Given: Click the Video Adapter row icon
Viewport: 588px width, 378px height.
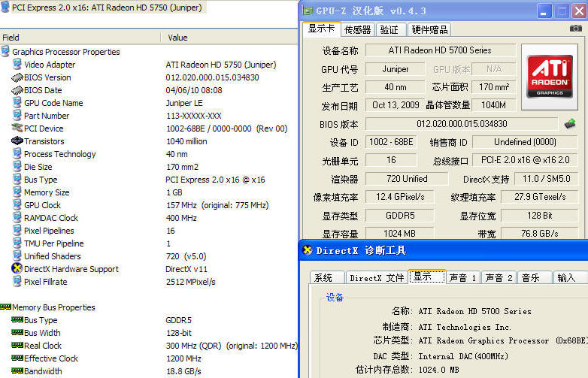Looking at the screenshot, I should 17,64.
